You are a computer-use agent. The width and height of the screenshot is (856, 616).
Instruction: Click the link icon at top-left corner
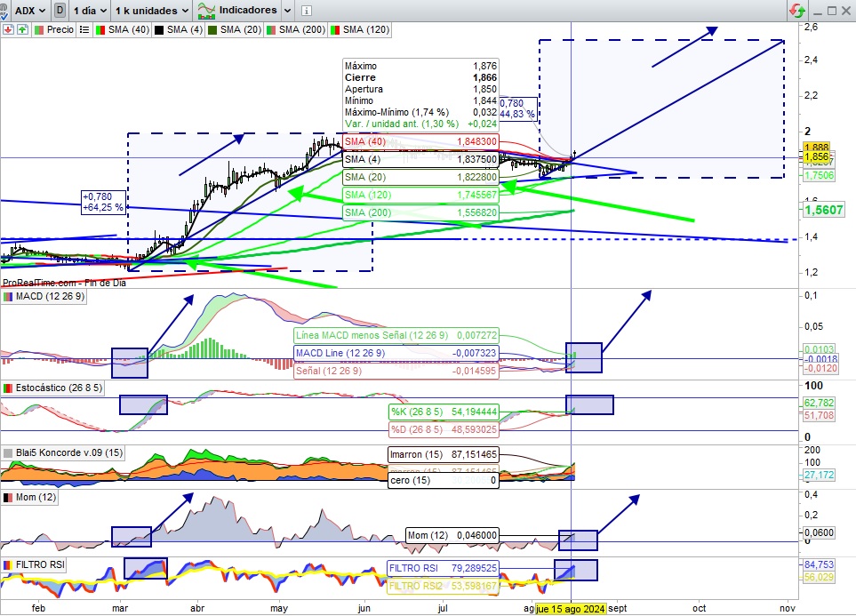(4, 11)
